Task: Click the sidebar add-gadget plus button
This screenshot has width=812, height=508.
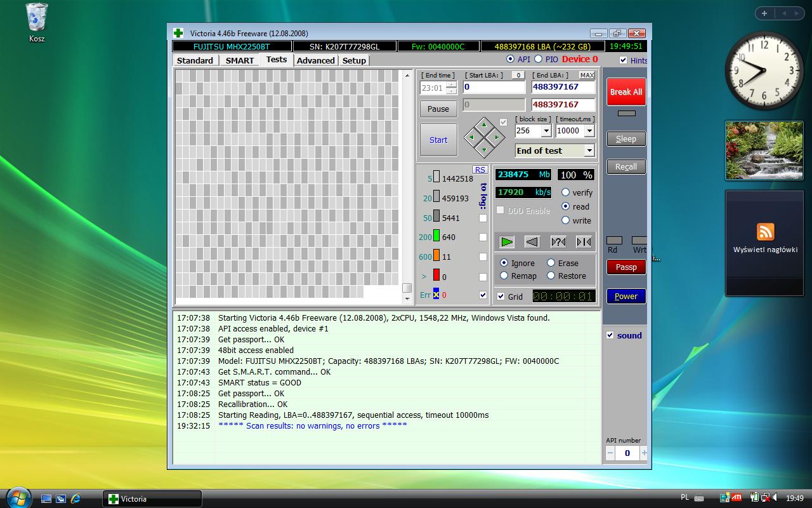Action: 764,13
